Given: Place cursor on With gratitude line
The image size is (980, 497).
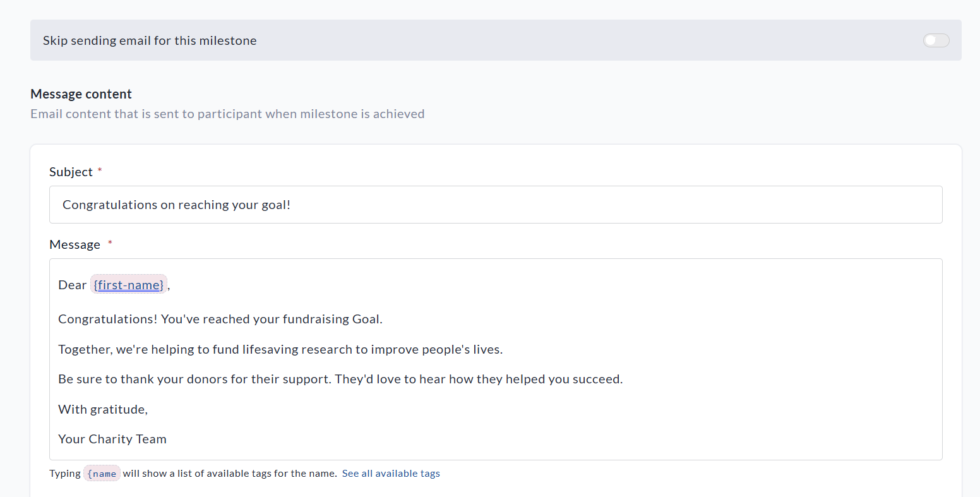Looking at the screenshot, I should click(103, 409).
